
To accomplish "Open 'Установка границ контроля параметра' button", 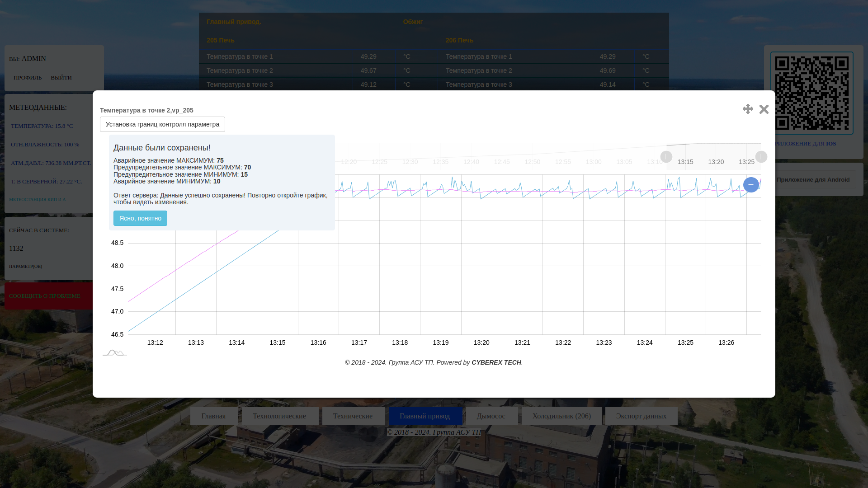I will click(x=162, y=124).
